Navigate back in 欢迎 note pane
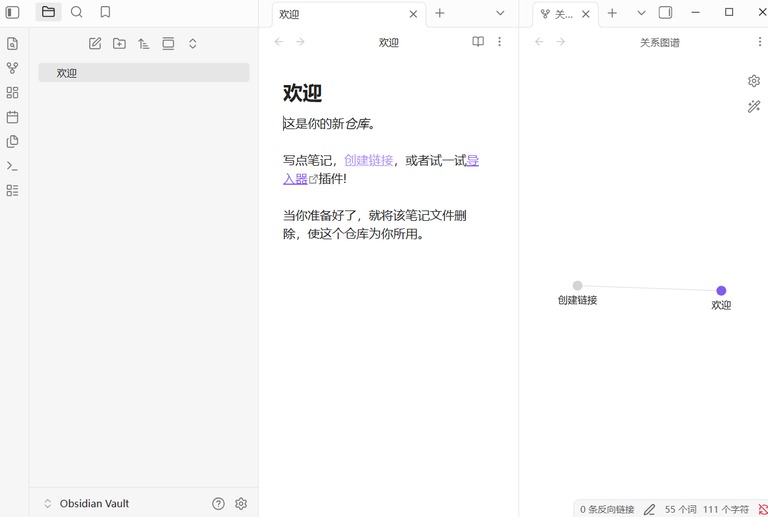 coord(279,42)
